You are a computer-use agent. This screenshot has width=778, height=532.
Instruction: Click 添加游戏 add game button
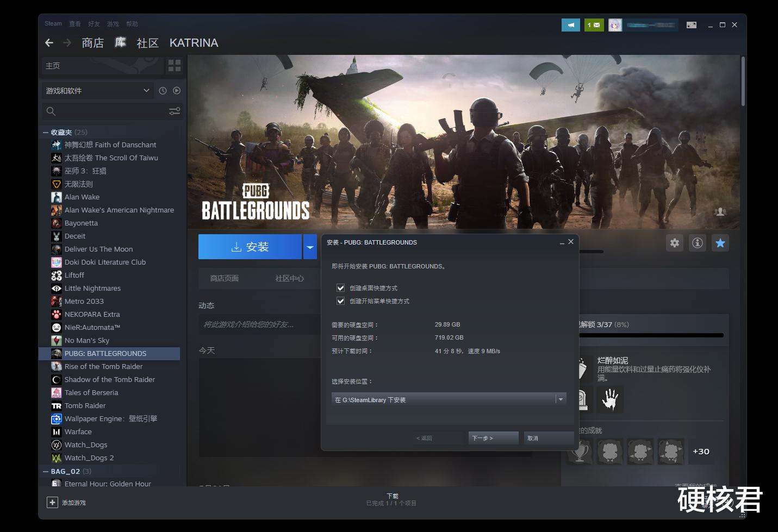67,503
